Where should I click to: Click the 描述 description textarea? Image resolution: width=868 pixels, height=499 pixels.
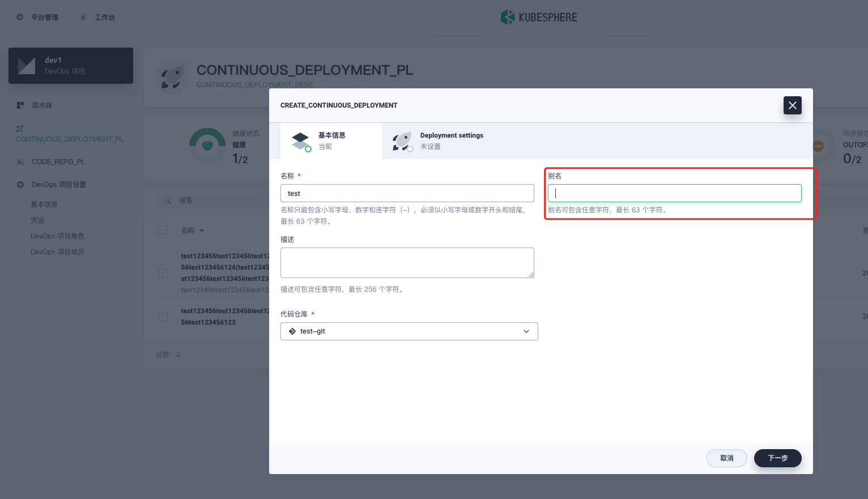pos(407,263)
